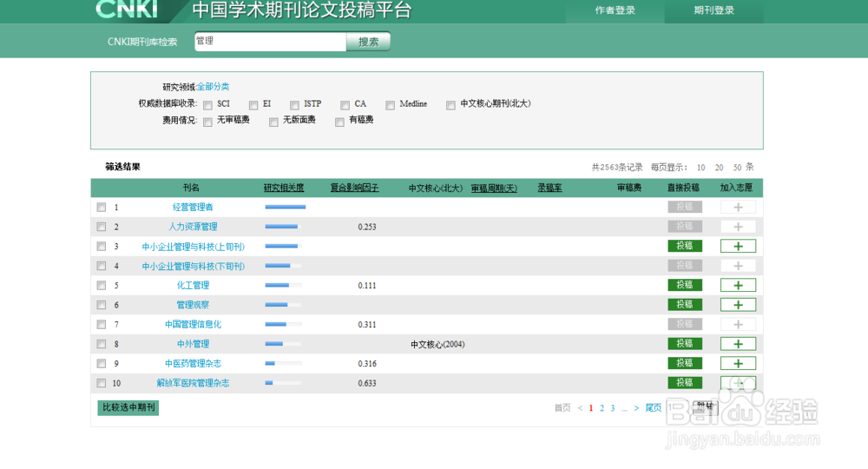Select row checkbox for 中外管理

click(102, 344)
